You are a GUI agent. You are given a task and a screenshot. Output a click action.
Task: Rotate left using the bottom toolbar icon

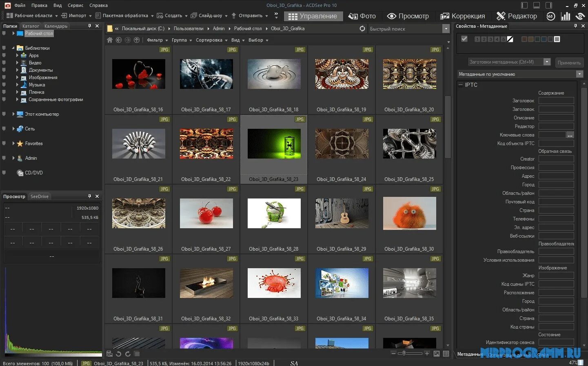coord(119,354)
